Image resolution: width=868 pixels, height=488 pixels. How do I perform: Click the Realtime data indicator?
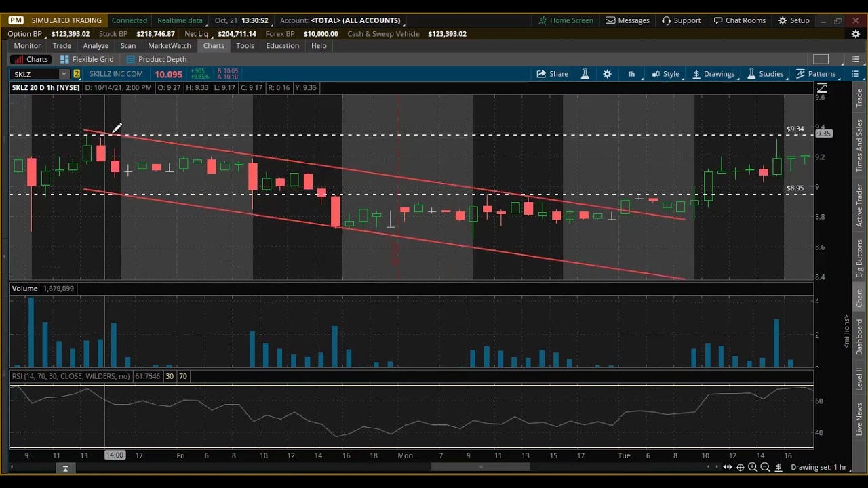point(180,20)
